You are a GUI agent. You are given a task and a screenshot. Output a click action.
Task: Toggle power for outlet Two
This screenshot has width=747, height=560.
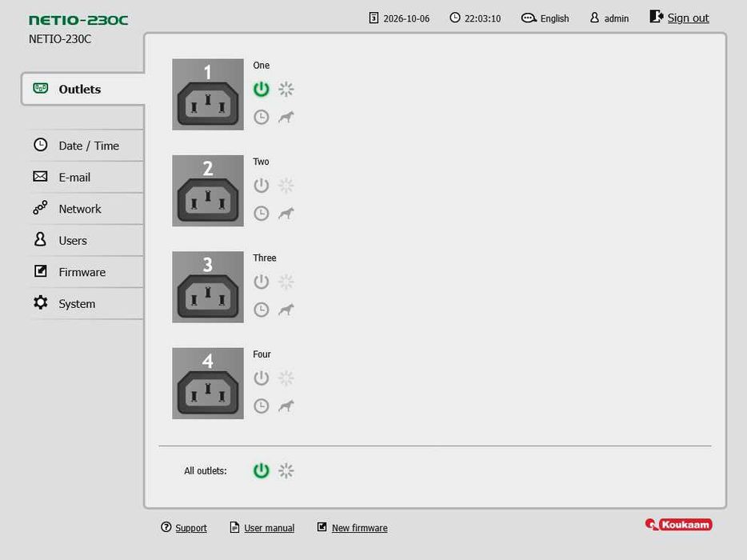coord(261,186)
